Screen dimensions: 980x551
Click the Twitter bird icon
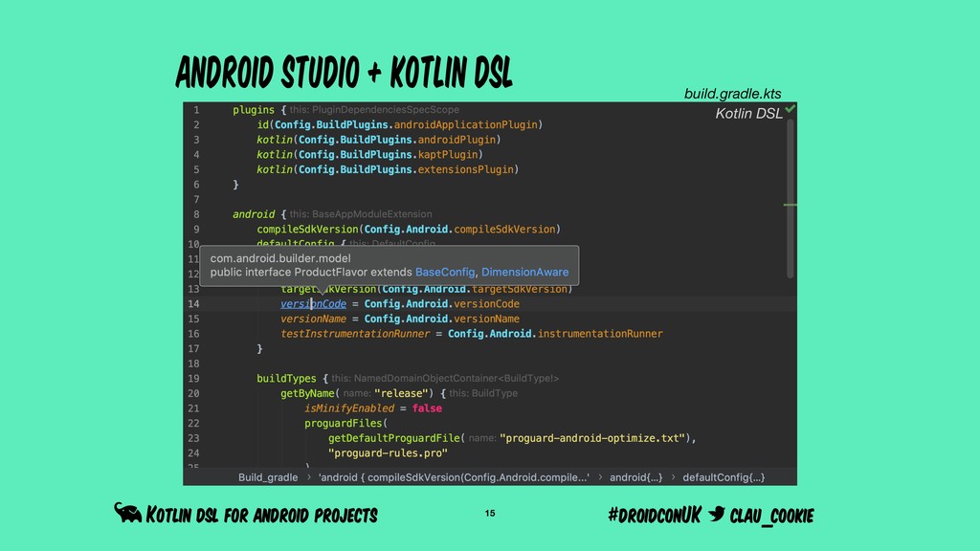tap(716, 514)
